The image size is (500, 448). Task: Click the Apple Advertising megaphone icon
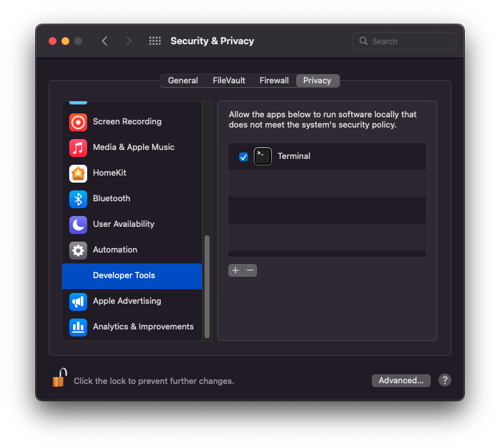pyautogui.click(x=78, y=301)
